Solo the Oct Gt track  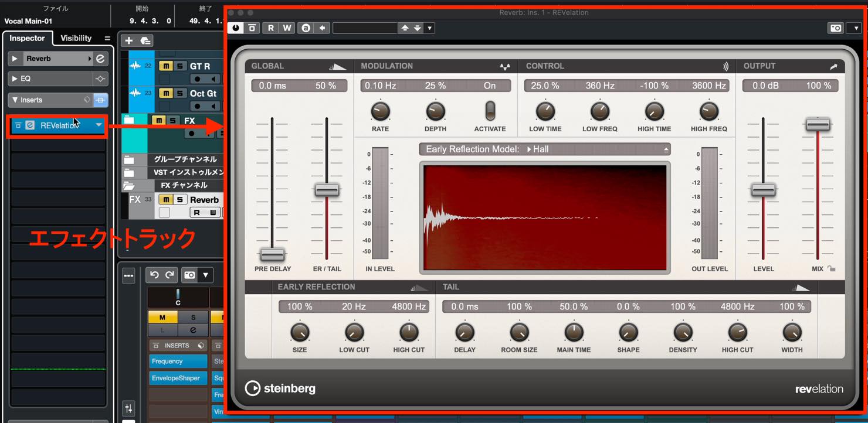[179, 93]
